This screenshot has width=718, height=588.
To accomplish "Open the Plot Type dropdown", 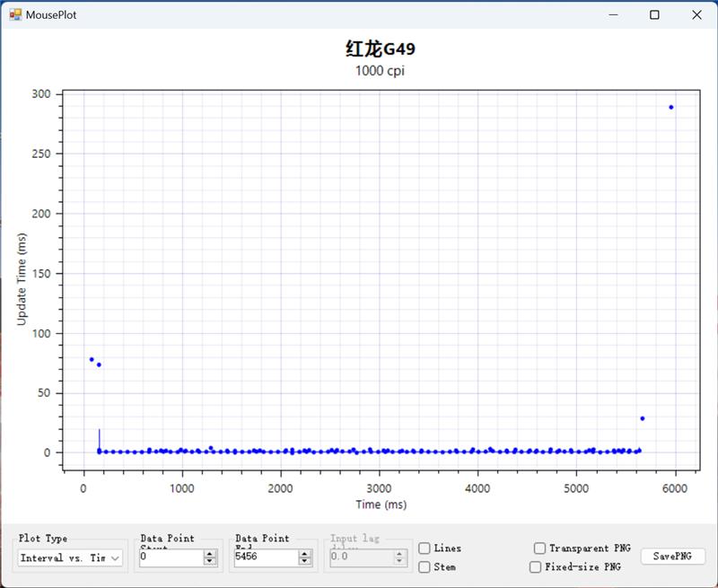I will (71, 558).
